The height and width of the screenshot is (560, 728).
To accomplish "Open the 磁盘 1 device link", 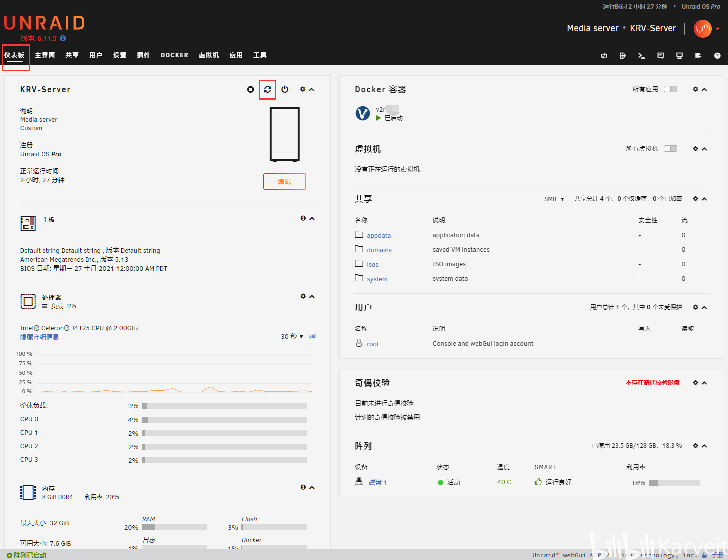I will 378,482.
